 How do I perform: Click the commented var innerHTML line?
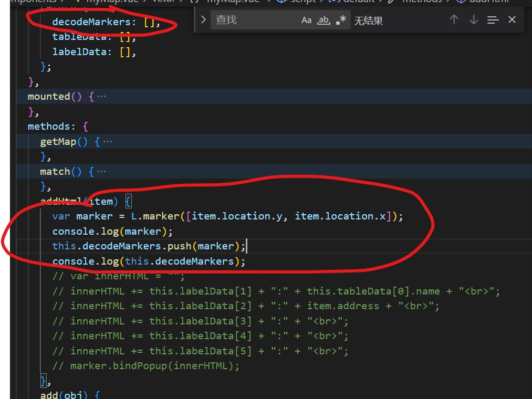pos(118,276)
